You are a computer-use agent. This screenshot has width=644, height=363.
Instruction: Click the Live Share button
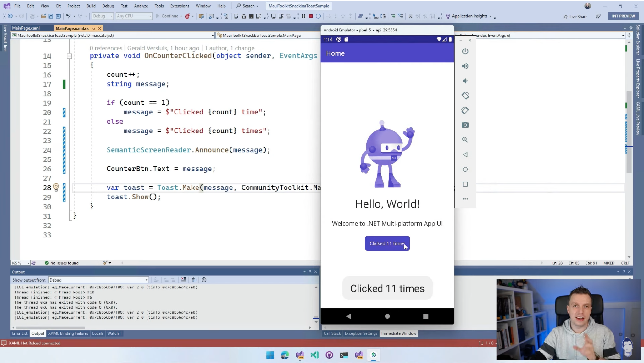click(x=575, y=16)
